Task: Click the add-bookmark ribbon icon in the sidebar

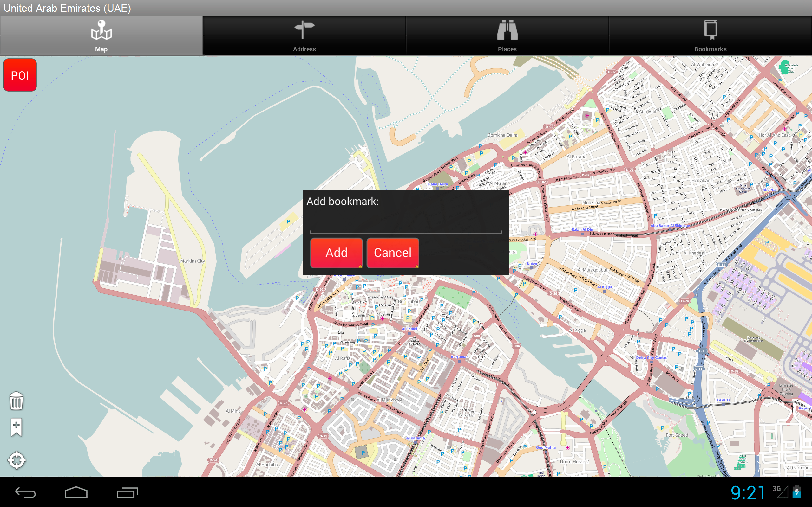Action: click(16, 427)
